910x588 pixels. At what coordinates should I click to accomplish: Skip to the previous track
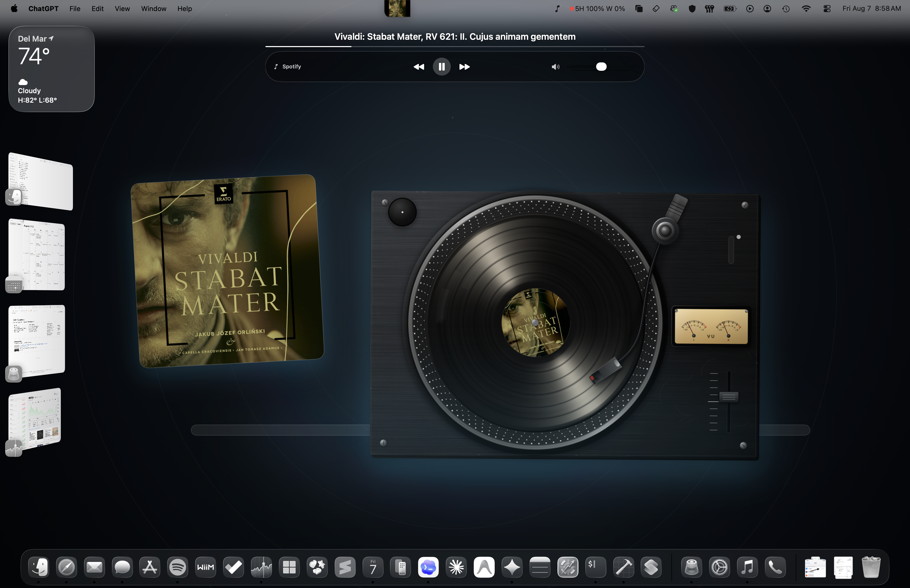pos(419,67)
